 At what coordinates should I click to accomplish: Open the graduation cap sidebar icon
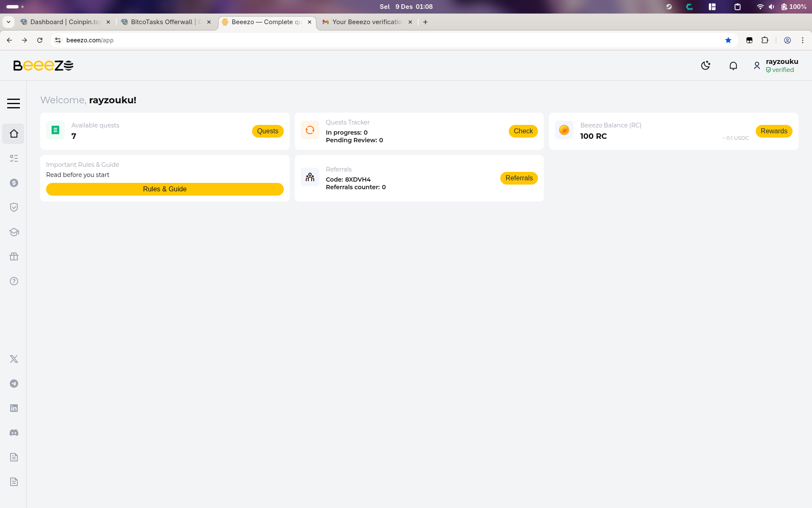[14, 232]
